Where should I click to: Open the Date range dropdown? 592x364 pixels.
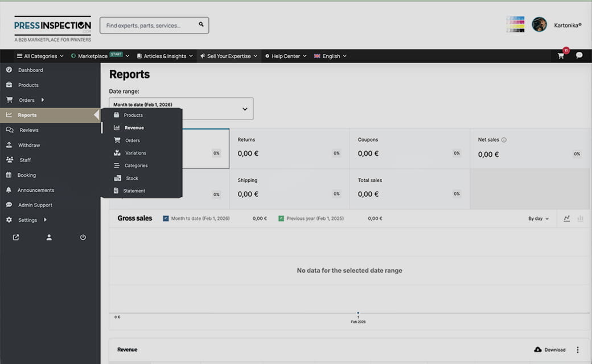[x=181, y=109]
